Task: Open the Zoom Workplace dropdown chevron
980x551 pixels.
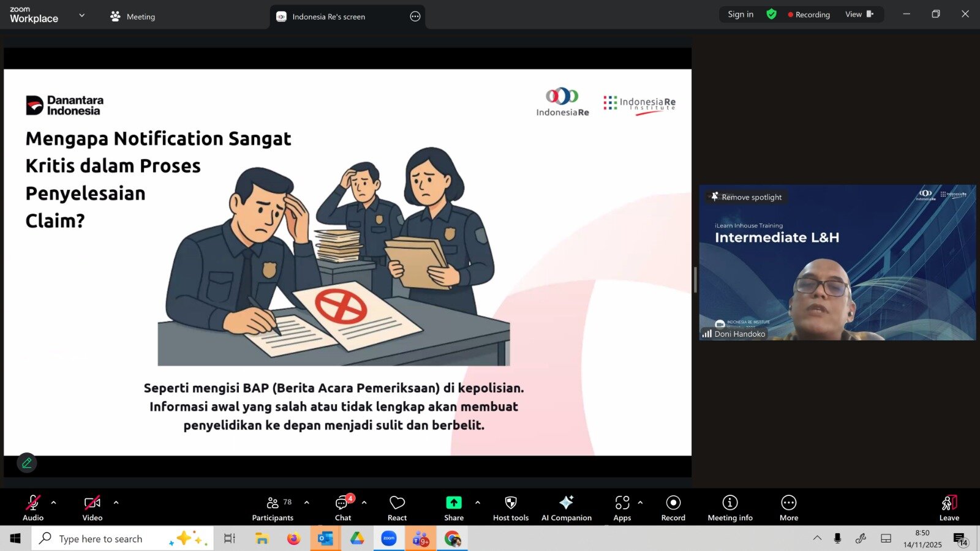Action: click(x=81, y=15)
